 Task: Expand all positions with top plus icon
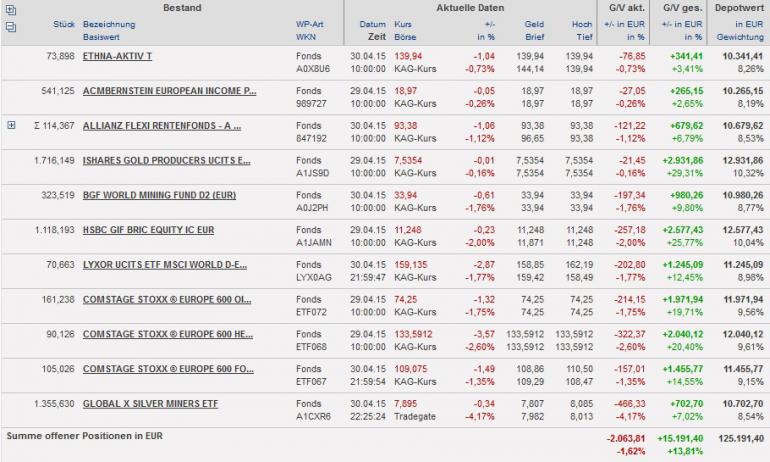pyautogui.click(x=10, y=9)
